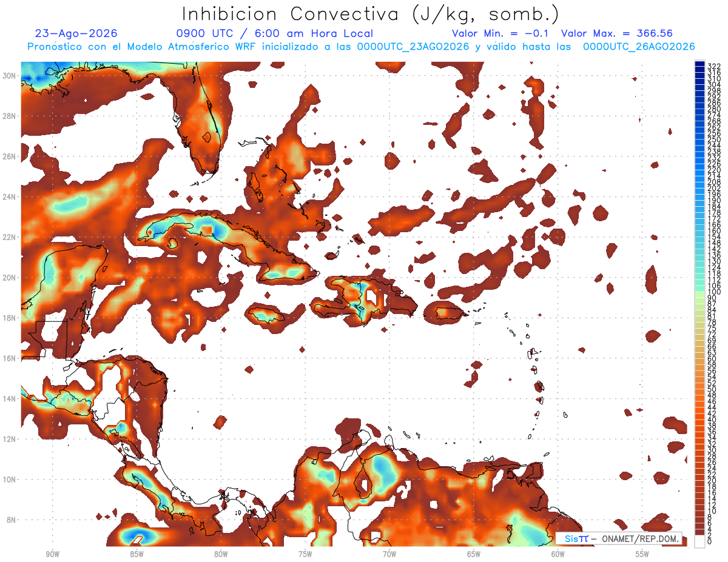Click the date '23-Ago-2026'

[76, 33]
